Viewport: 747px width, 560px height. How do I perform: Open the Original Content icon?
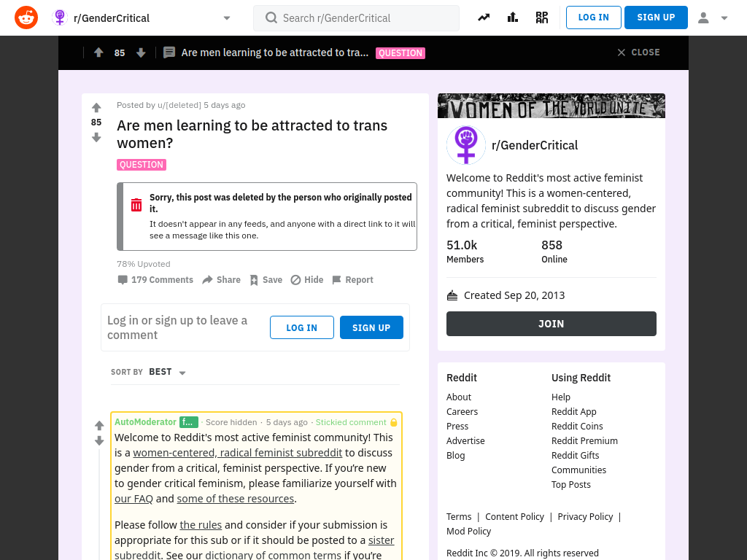[542, 17]
